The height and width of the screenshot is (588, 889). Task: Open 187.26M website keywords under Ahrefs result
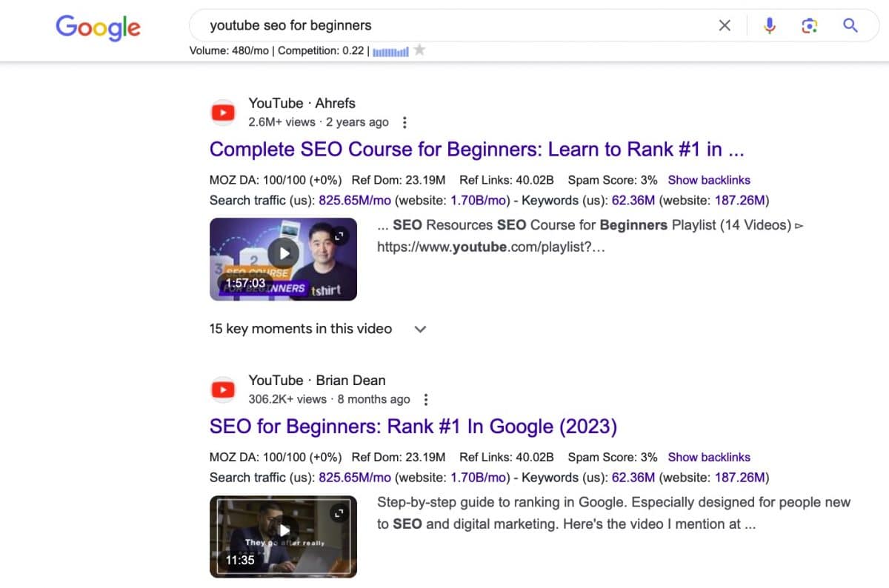point(739,200)
